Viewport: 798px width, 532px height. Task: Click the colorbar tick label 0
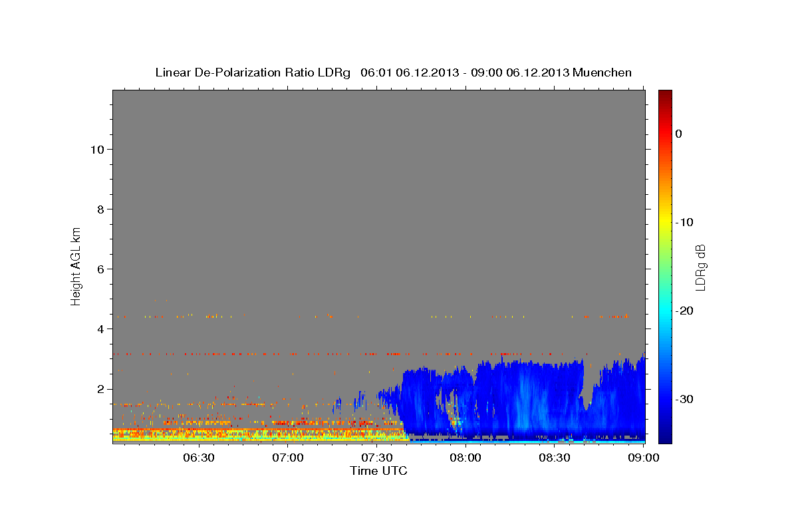[679, 134]
